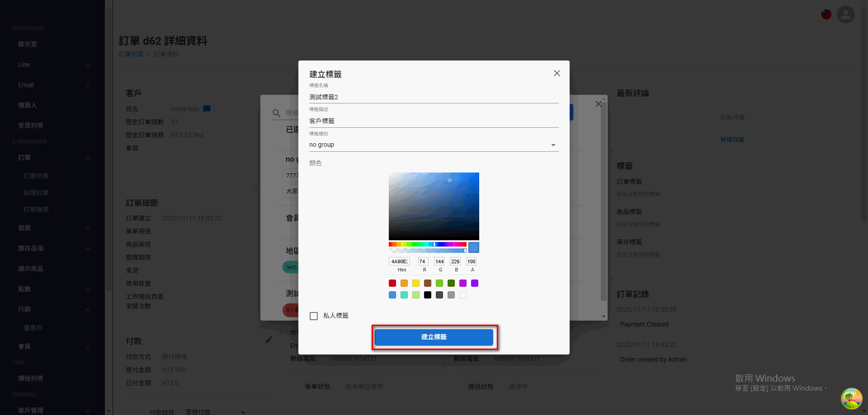Tick the 私人標籤 checkbox

[314, 316]
